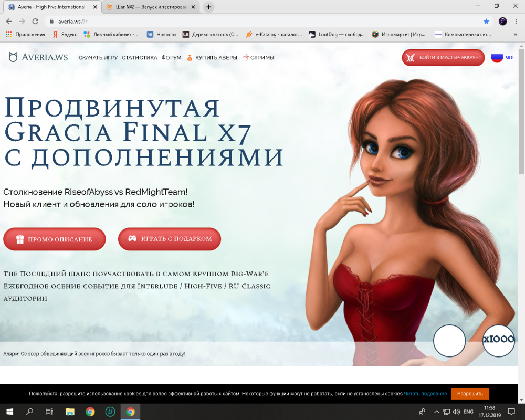Click Войти в мастер-аккаунт button

(x=443, y=57)
